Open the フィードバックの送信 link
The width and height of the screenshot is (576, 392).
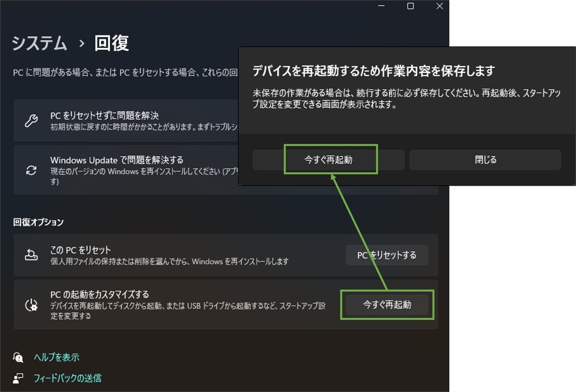click(x=68, y=378)
